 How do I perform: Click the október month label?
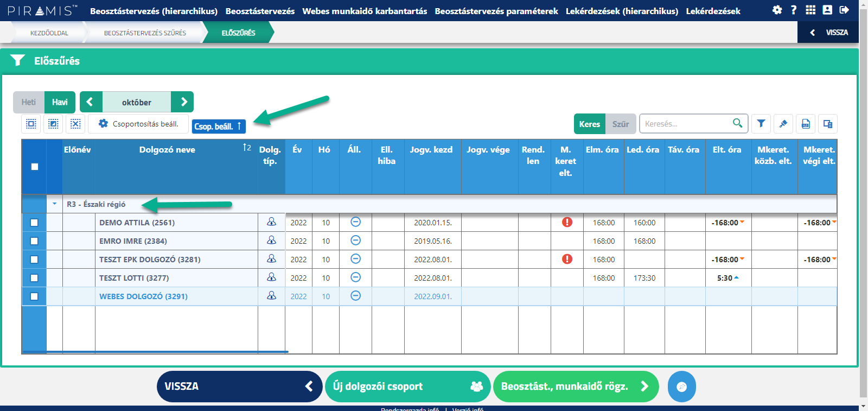point(137,102)
